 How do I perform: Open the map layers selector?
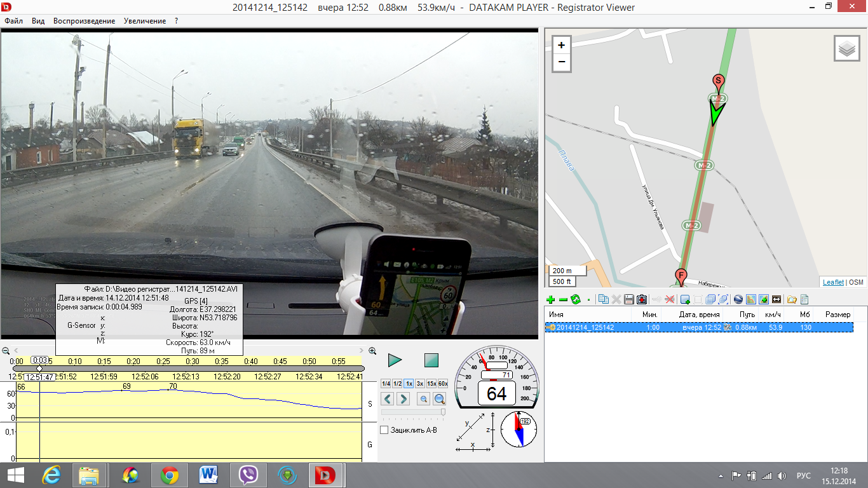846,48
